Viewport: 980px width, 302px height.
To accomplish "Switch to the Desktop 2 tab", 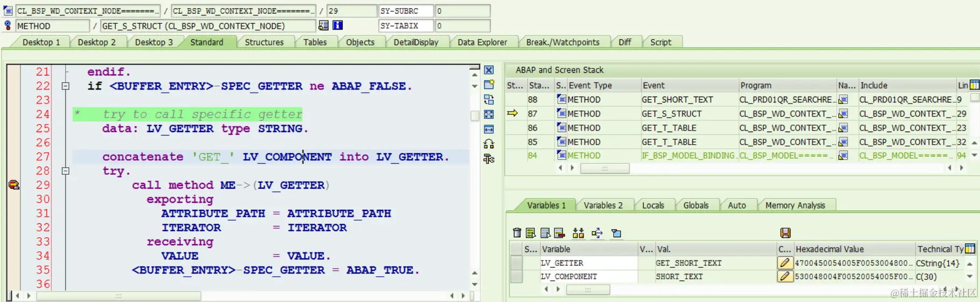I will click(x=96, y=42).
